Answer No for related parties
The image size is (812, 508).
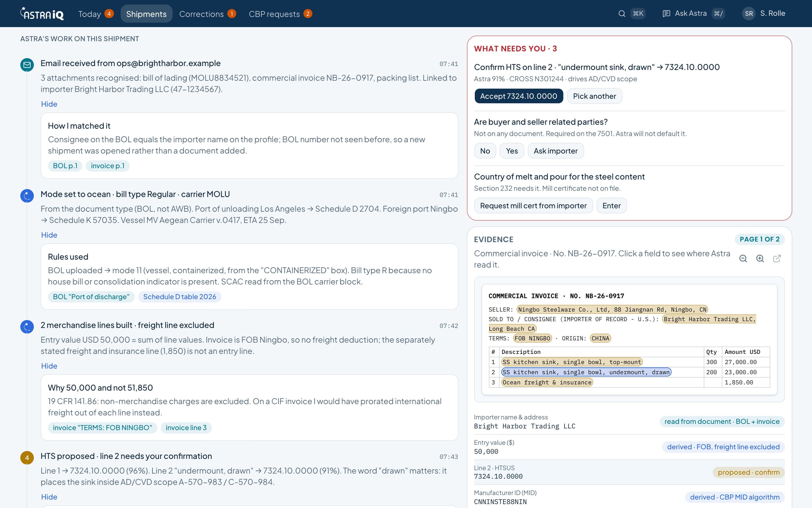[485, 151]
